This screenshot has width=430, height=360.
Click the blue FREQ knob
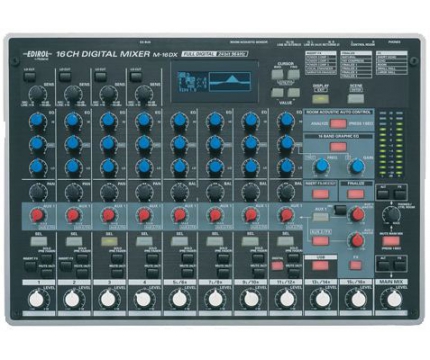click(322, 166)
